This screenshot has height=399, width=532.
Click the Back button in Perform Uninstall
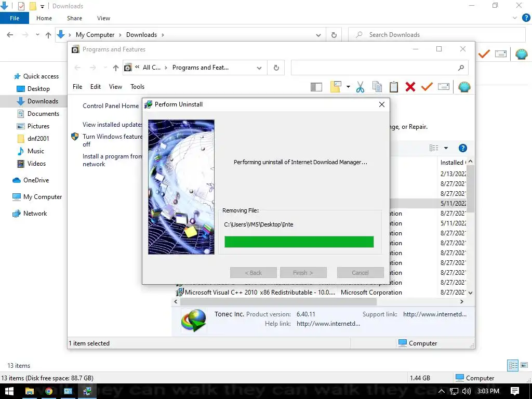pos(254,272)
